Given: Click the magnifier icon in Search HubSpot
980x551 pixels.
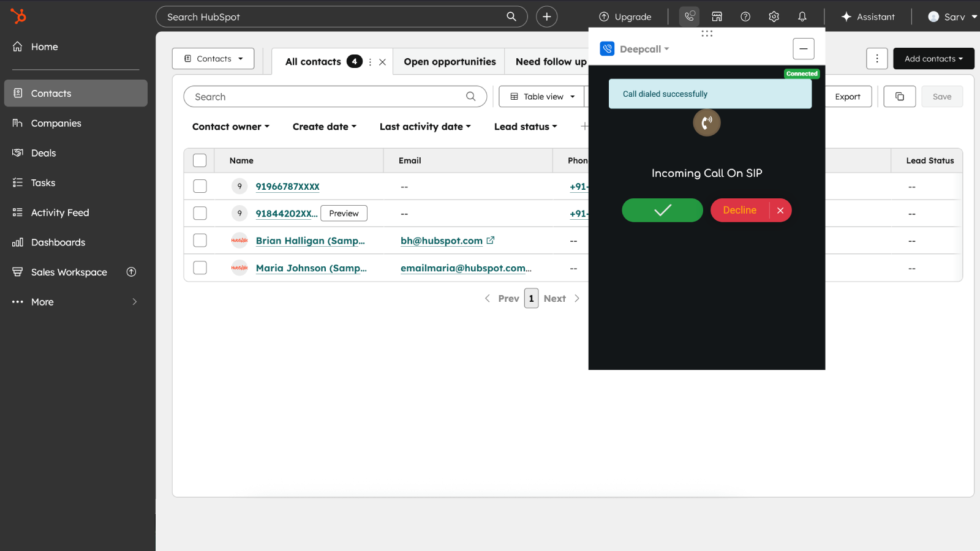Looking at the screenshot, I should click(511, 17).
